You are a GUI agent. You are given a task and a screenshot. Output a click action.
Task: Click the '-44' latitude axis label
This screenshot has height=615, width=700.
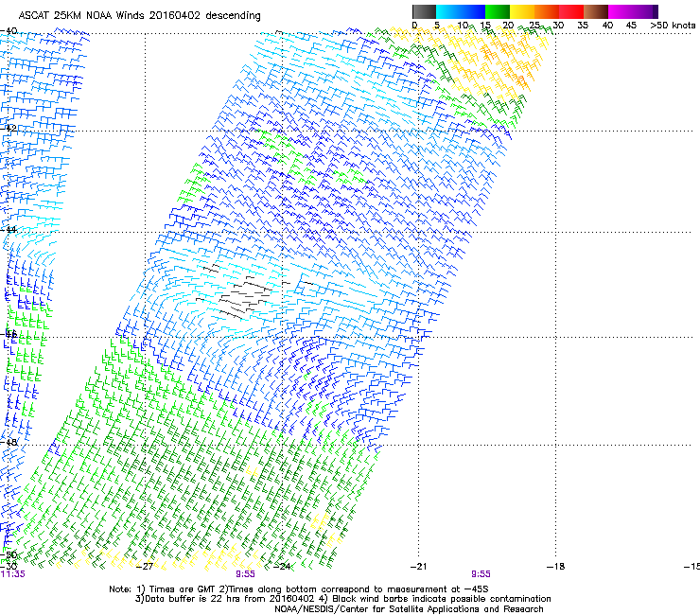click(x=9, y=230)
